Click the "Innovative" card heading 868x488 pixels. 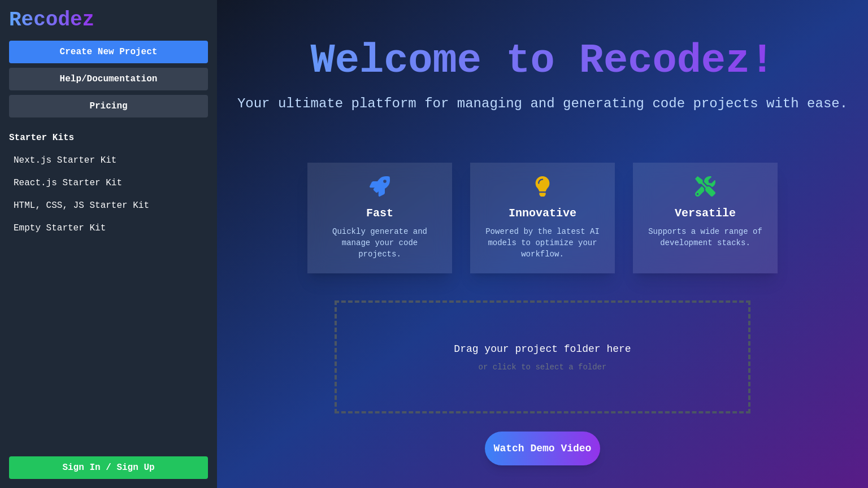point(542,213)
